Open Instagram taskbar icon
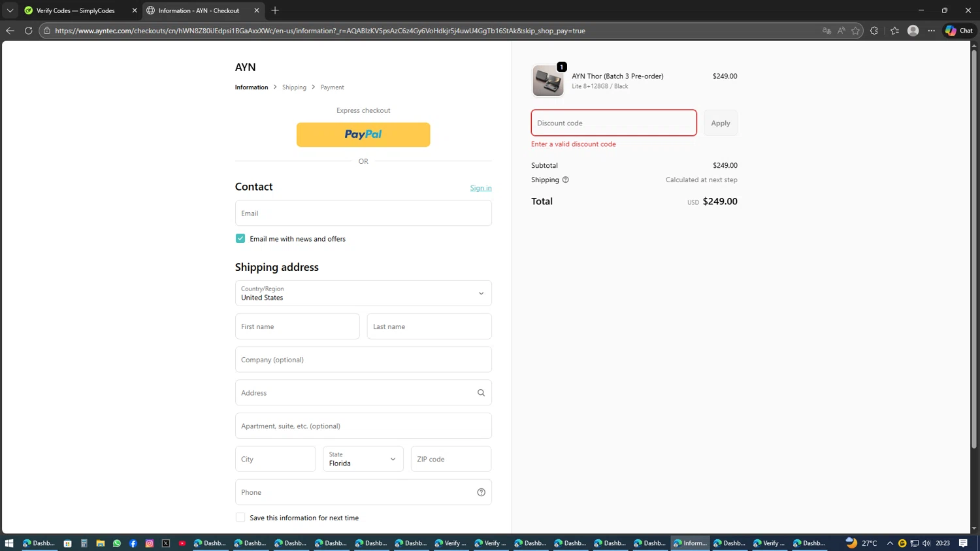Screen dimensions: 980x551 pos(150,543)
